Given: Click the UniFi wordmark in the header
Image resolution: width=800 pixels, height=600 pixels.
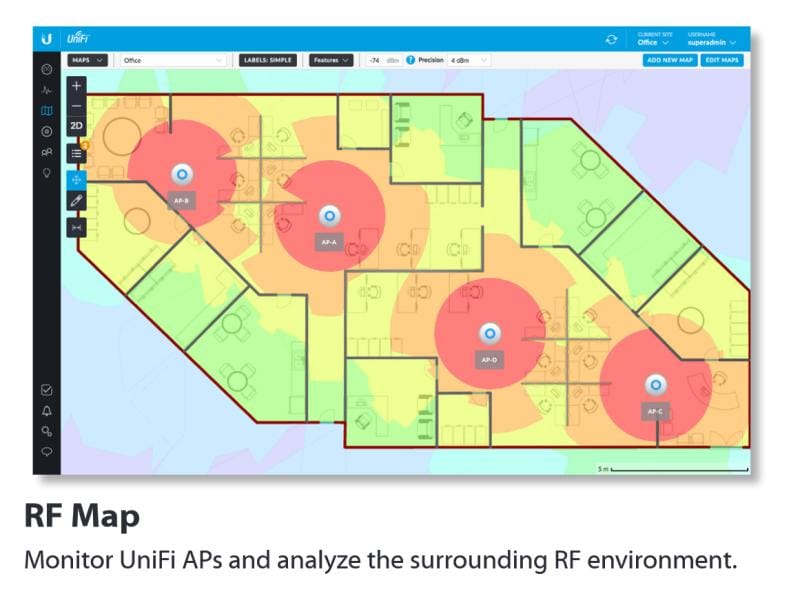Looking at the screenshot, I should click(78, 39).
